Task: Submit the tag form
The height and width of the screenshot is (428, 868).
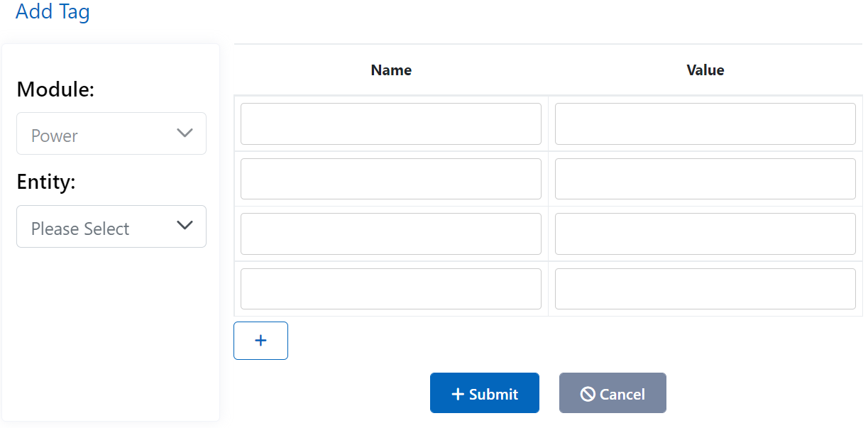Action: pyautogui.click(x=484, y=393)
